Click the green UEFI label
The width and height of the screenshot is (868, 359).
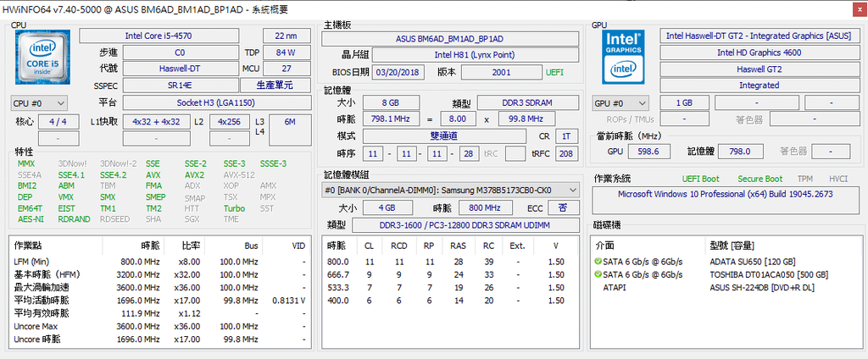[x=555, y=72]
